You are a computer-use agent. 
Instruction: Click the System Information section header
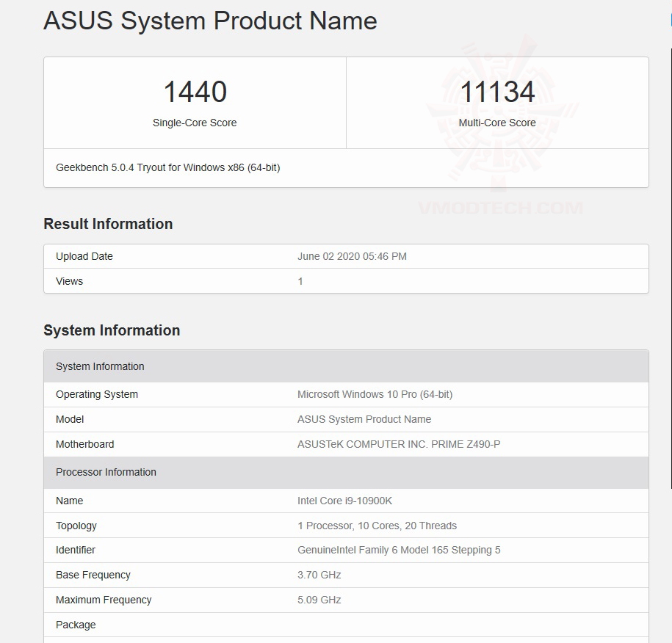pyautogui.click(x=112, y=330)
